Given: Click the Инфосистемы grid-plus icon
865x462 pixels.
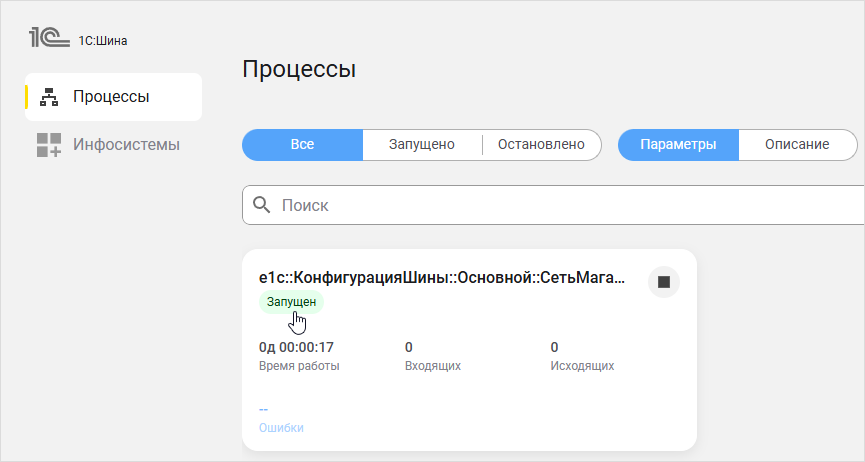Looking at the screenshot, I should pyautogui.click(x=49, y=145).
